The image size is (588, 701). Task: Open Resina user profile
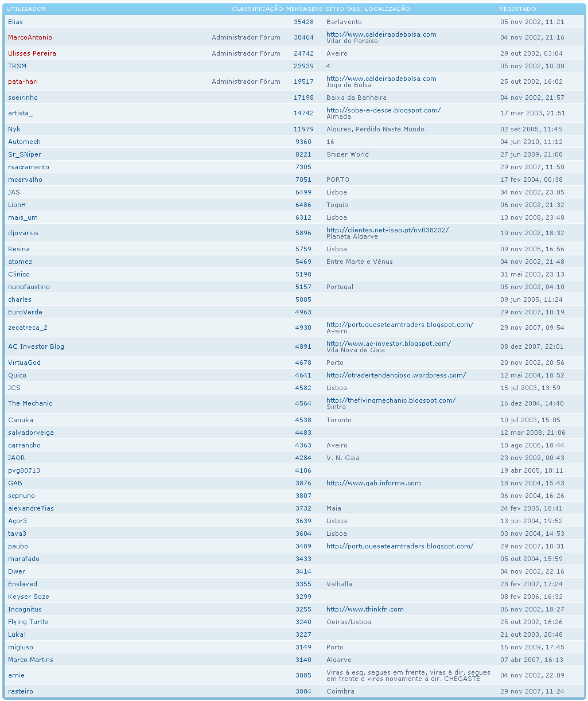[x=19, y=249]
